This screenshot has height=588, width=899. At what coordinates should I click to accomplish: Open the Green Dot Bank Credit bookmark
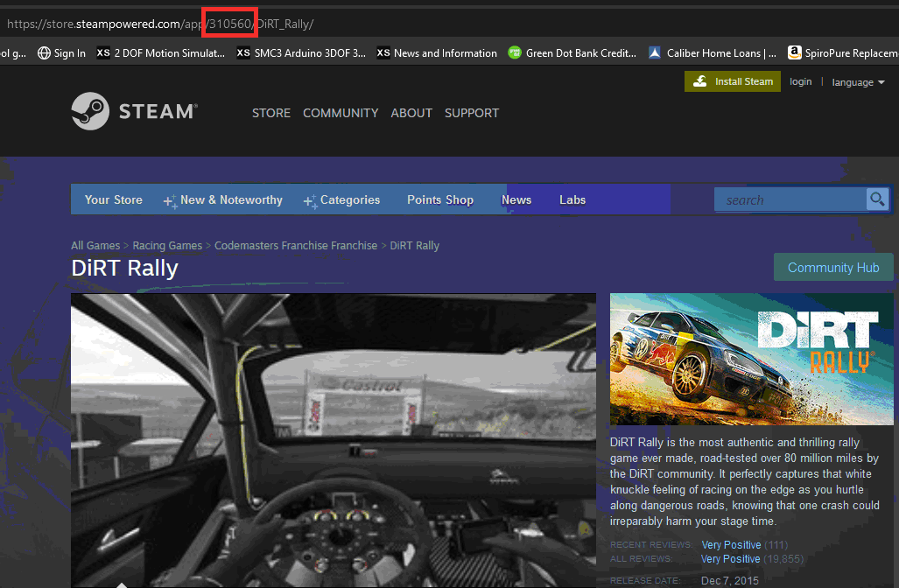[x=572, y=53]
